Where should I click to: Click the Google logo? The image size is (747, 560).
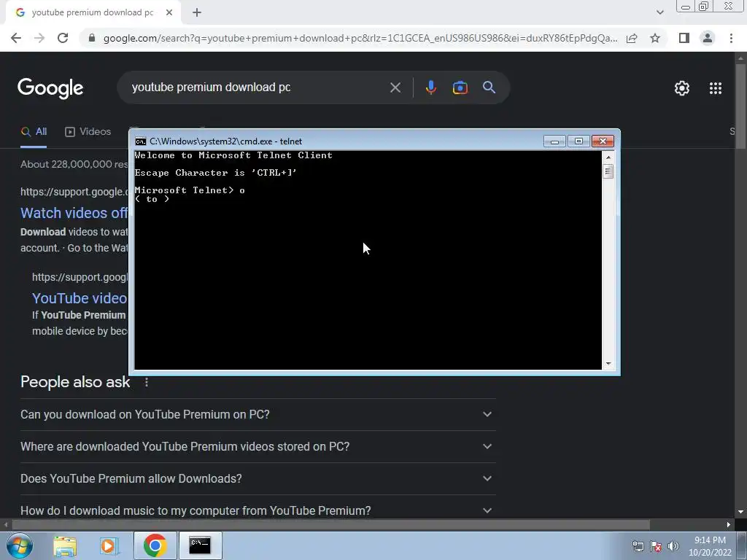(50, 88)
